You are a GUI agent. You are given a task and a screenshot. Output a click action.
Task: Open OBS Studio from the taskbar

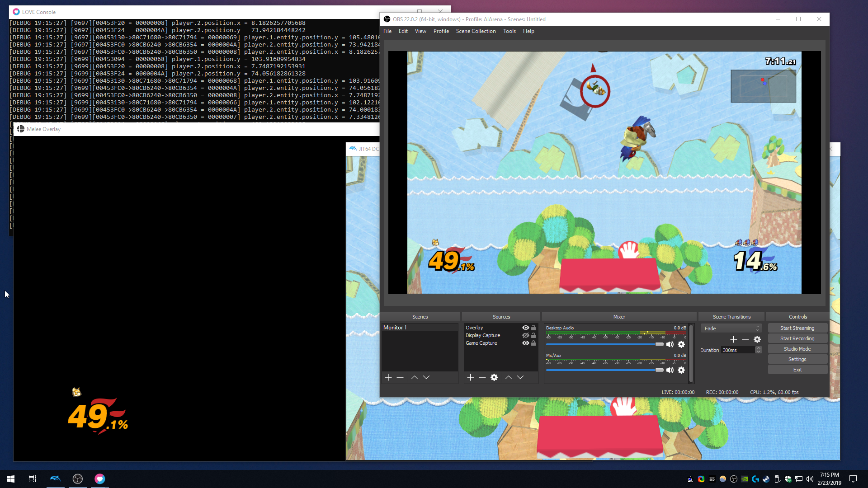[x=78, y=479]
